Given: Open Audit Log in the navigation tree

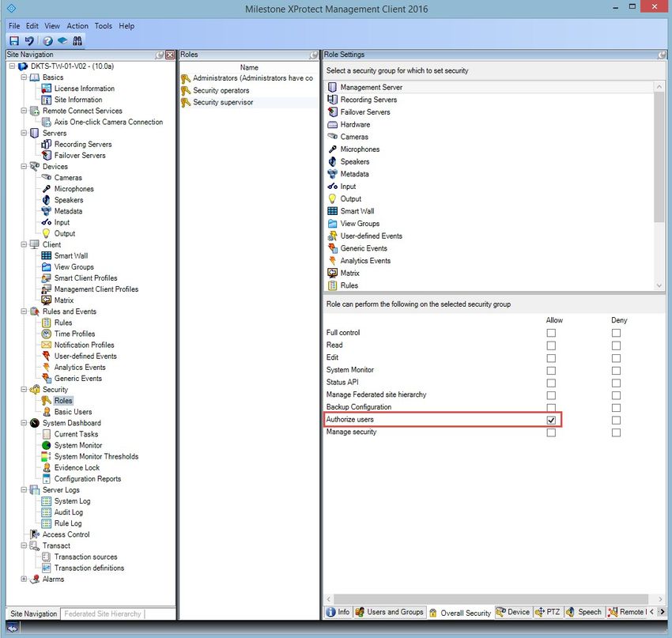Looking at the screenshot, I should click(x=69, y=512).
